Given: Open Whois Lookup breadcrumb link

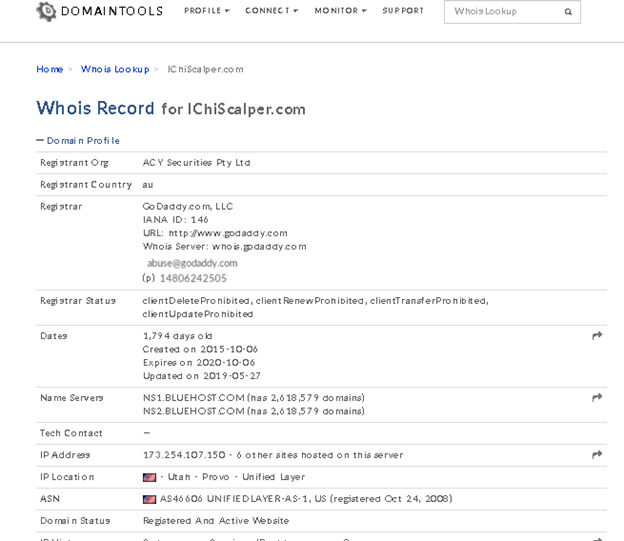Looking at the screenshot, I should tap(115, 69).
